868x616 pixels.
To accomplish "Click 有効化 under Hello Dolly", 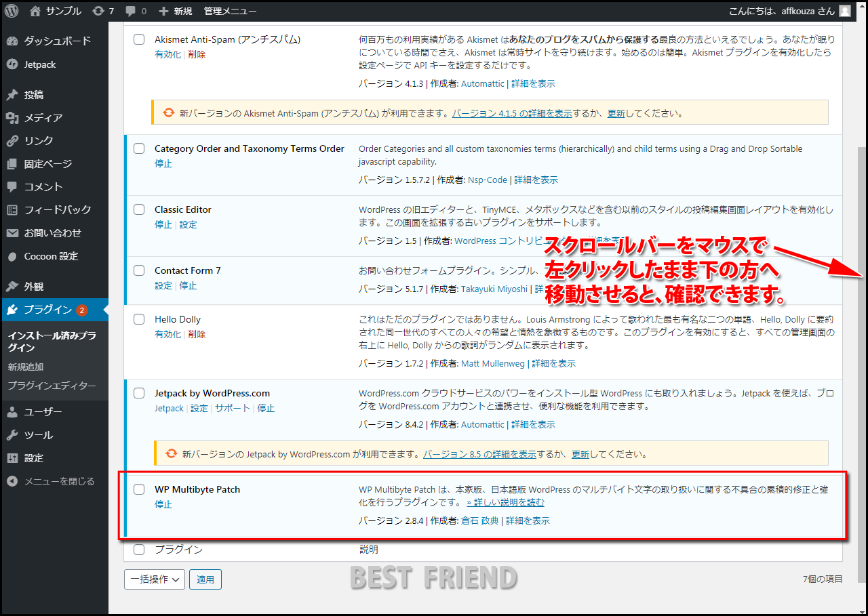I will pyautogui.click(x=167, y=334).
